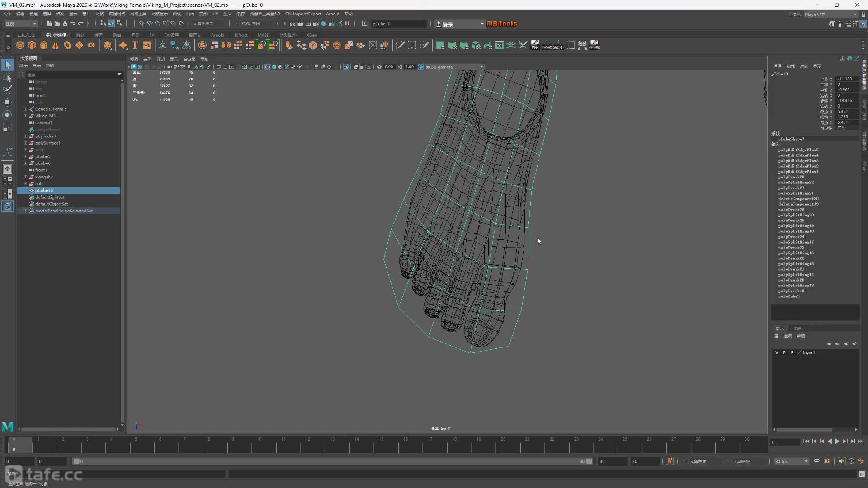The image size is (868, 488).
Task: Switch to the 雕刻 (Sculpting) shelf tab
Action: pos(80,35)
